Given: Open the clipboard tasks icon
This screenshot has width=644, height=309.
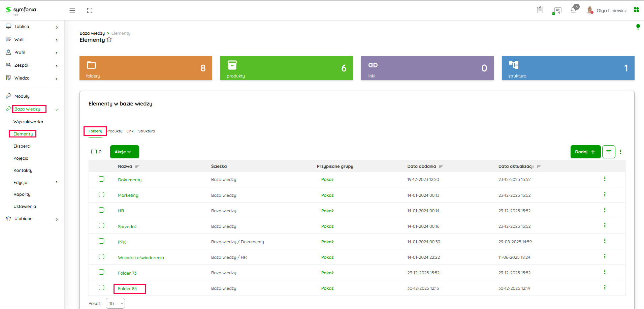Looking at the screenshot, I should [540, 10].
